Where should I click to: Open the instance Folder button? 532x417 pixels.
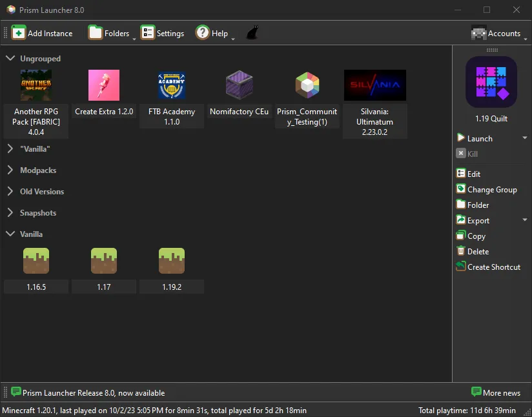click(x=473, y=205)
